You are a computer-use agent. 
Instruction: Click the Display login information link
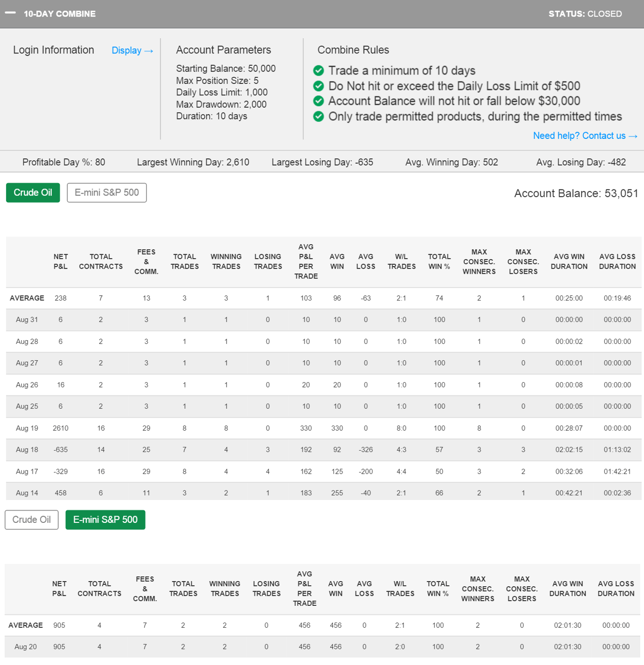[x=132, y=51]
